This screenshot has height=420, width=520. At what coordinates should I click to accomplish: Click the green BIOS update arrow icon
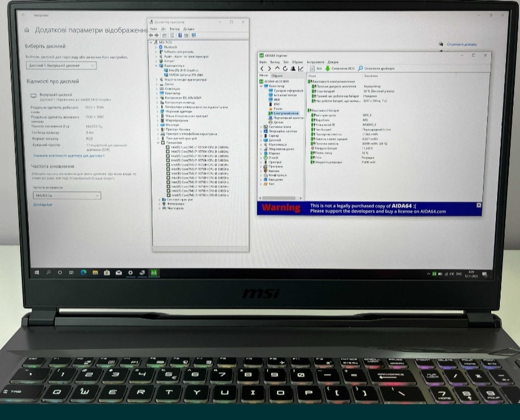tap(328, 68)
